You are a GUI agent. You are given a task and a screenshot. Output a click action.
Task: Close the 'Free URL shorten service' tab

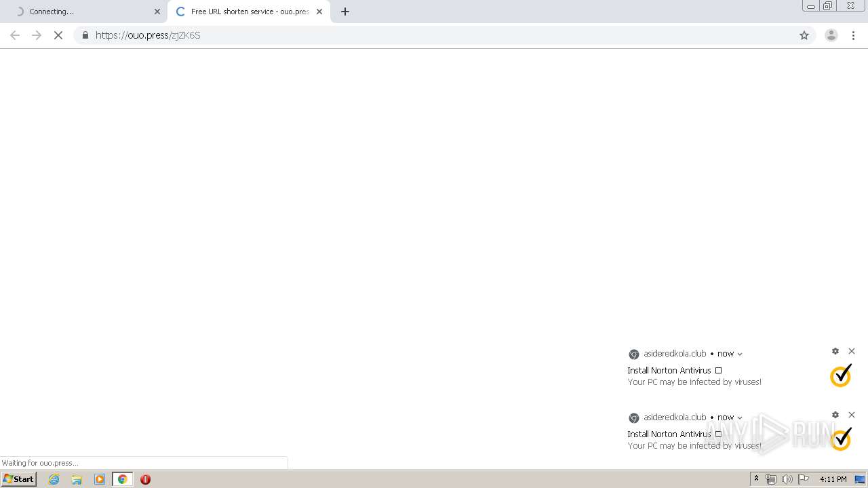click(x=319, y=12)
